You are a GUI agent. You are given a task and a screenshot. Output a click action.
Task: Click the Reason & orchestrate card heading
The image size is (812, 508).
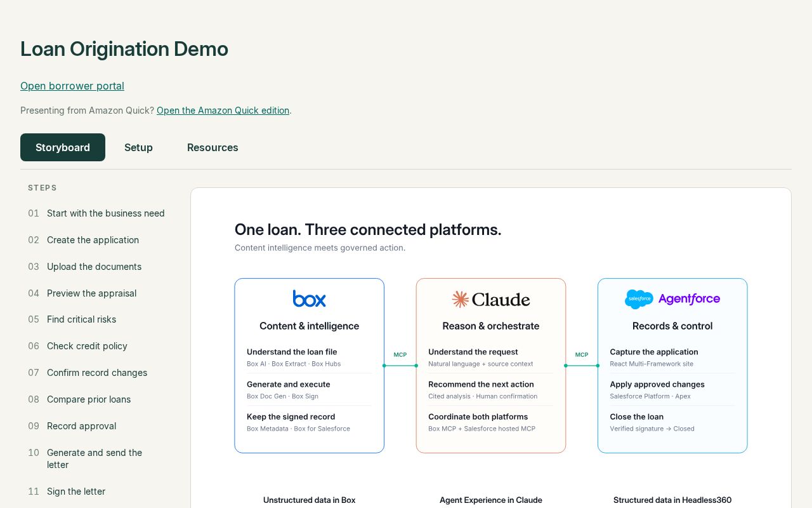(x=491, y=326)
